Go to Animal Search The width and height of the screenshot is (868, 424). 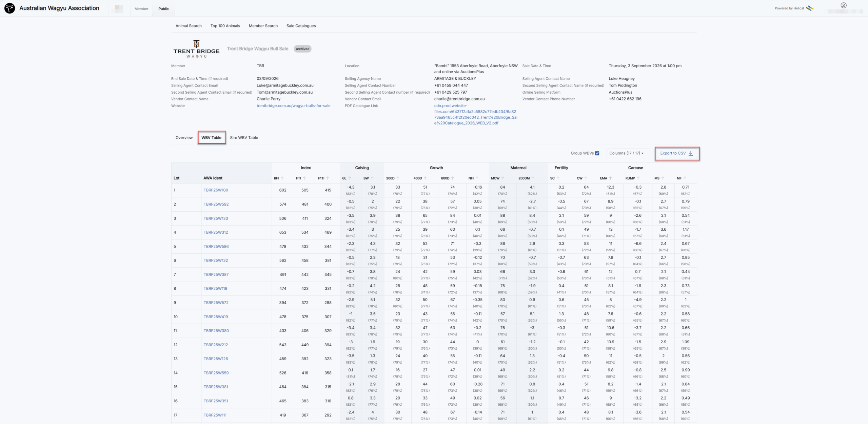189,26
